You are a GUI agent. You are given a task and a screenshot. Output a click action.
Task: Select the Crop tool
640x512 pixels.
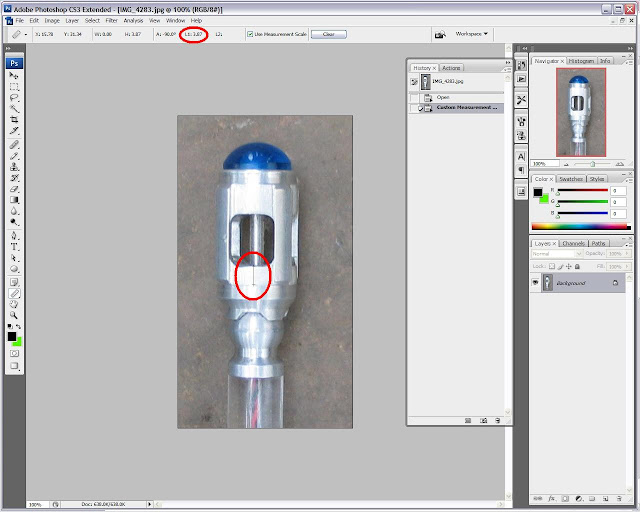point(14,119)
